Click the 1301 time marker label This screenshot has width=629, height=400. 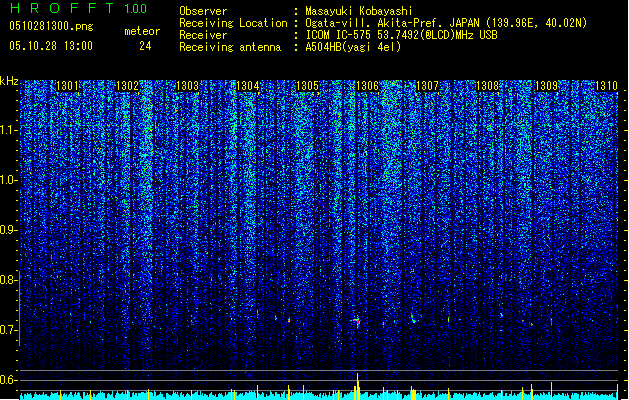[67, 86]
